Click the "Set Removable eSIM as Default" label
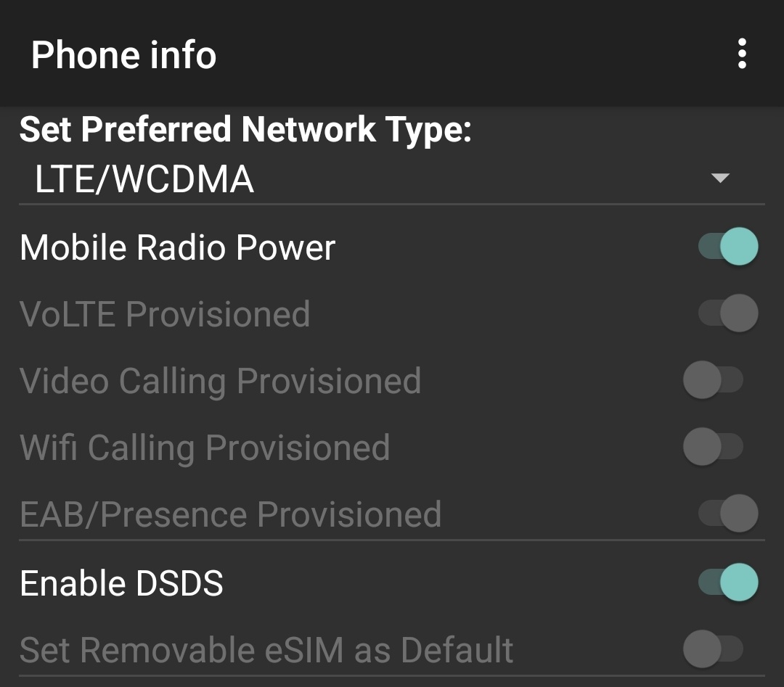Image resolution: width=784 pixels, height=687 pixels. [266, 650]
